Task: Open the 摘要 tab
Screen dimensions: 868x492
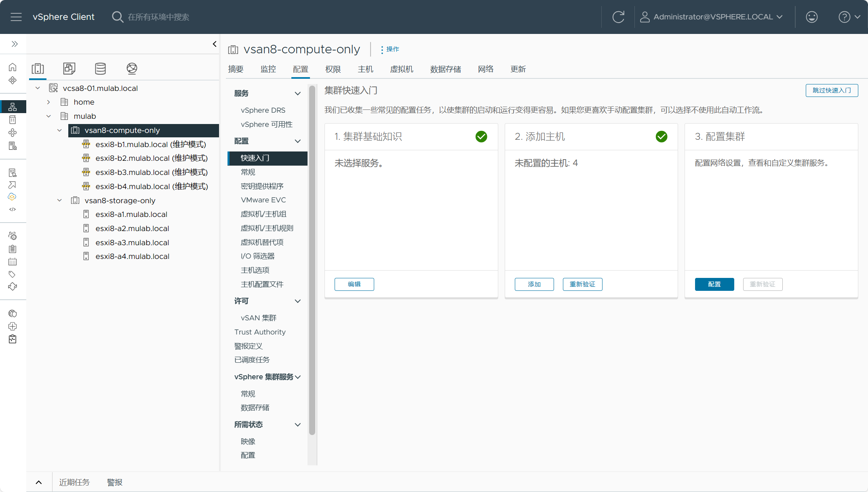Action: click(236, 69)
